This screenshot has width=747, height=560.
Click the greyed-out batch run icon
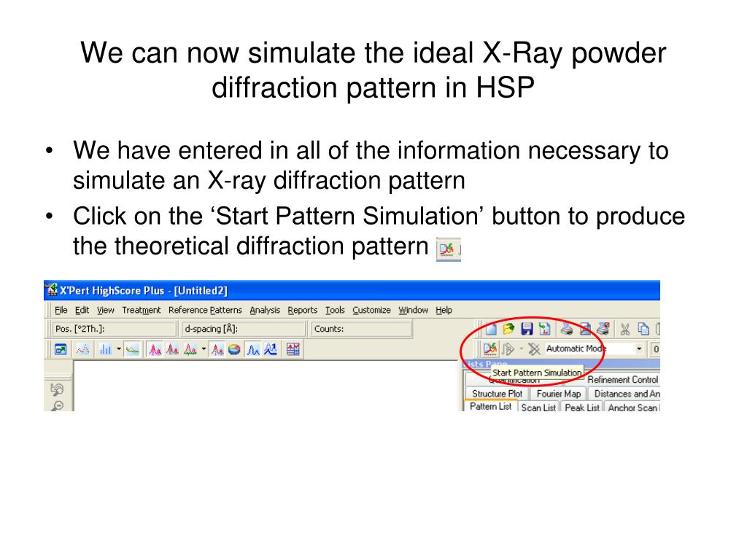[x=508, y=349]
